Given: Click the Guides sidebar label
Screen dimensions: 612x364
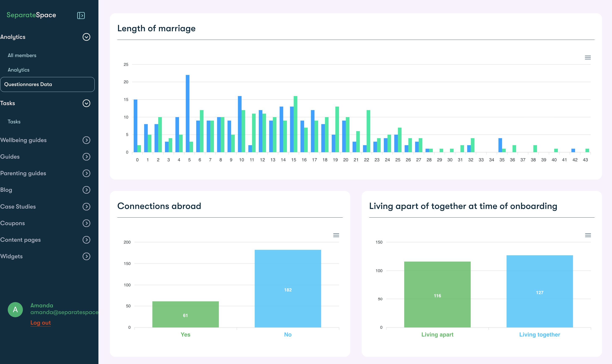Looking at the screenshot, I should [10, 157].
